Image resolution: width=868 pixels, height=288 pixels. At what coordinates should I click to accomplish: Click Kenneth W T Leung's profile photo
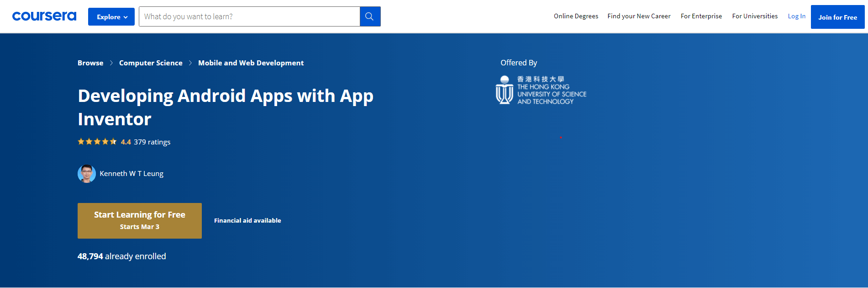coord(87,174)
